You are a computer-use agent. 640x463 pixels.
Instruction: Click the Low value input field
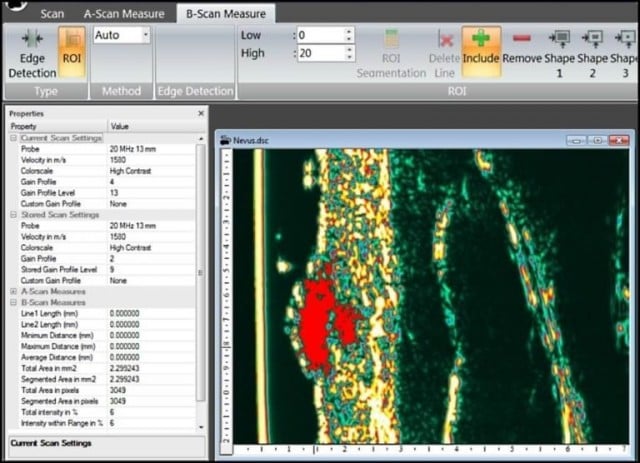pyautogui.click(x=322, y=35)
